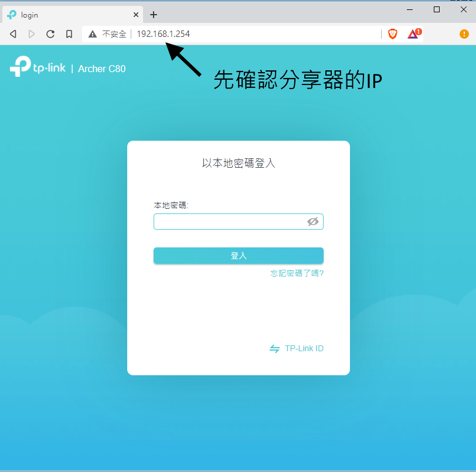The height and width of the screenshot is (472, 476).
Task: Maximize the browser window
Action: [x=437, y=10]
